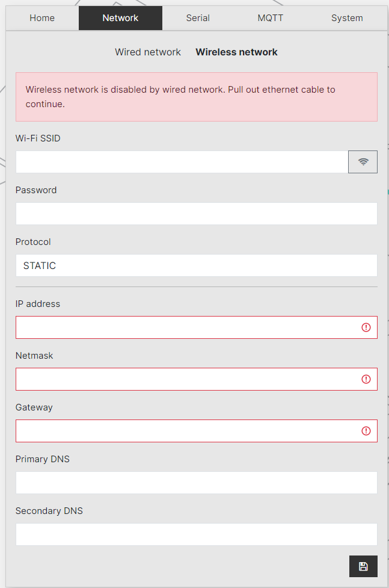Click the error icon in Gateway field
This screenshot has width=389, height=588.
pyautogui.click(x=366, y=431)
